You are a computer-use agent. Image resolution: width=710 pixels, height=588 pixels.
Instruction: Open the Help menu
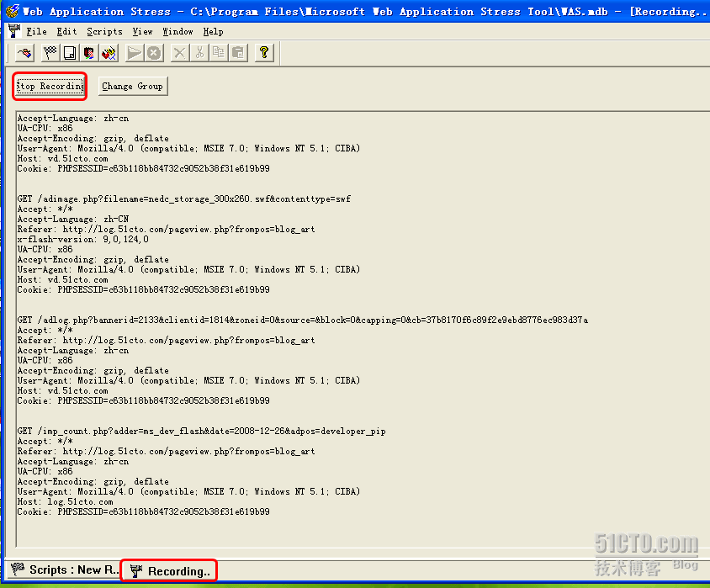[x=213, y=32]
